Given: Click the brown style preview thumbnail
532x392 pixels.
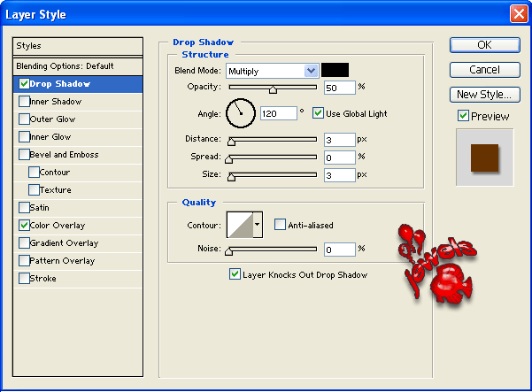Looking at the screenshot, I should coord(483,157).
